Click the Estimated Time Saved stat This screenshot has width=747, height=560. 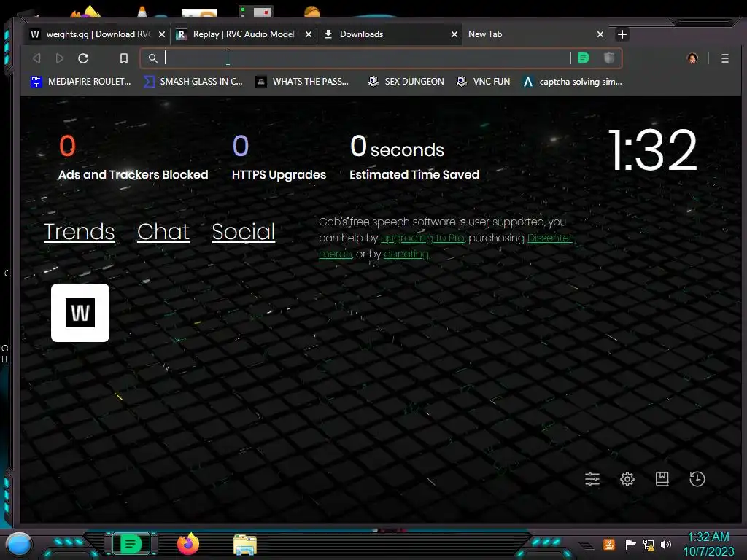click(414, 157)
